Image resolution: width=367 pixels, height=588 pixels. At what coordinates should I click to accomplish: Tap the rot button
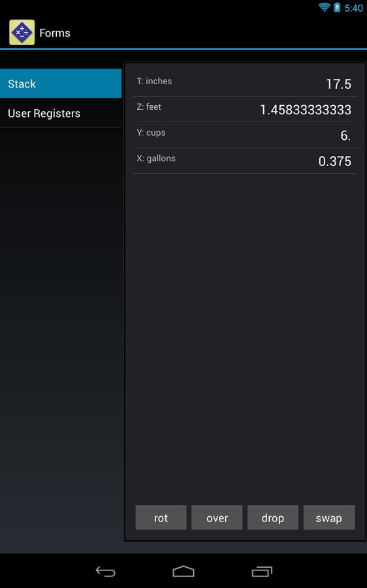click(161, 517)
